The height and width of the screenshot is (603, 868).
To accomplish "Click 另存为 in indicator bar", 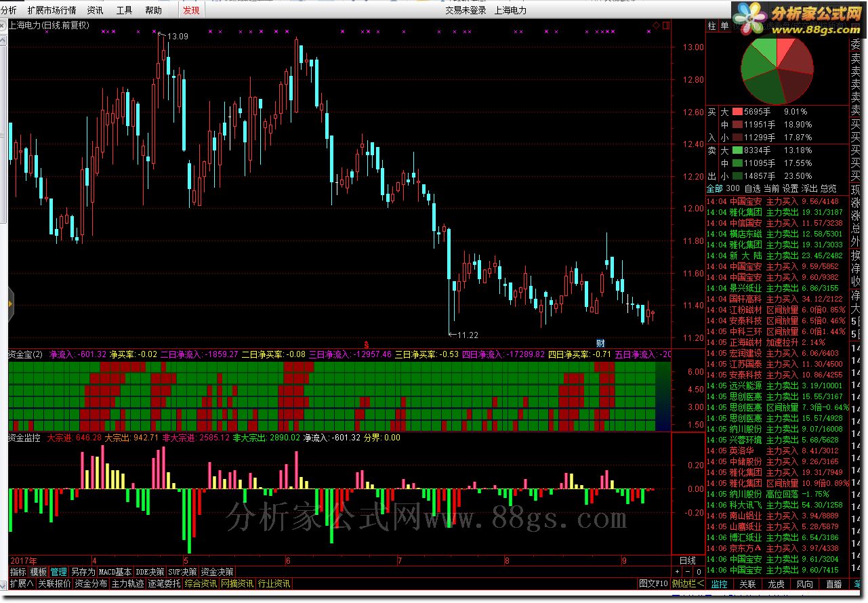I will click(83, 572).
